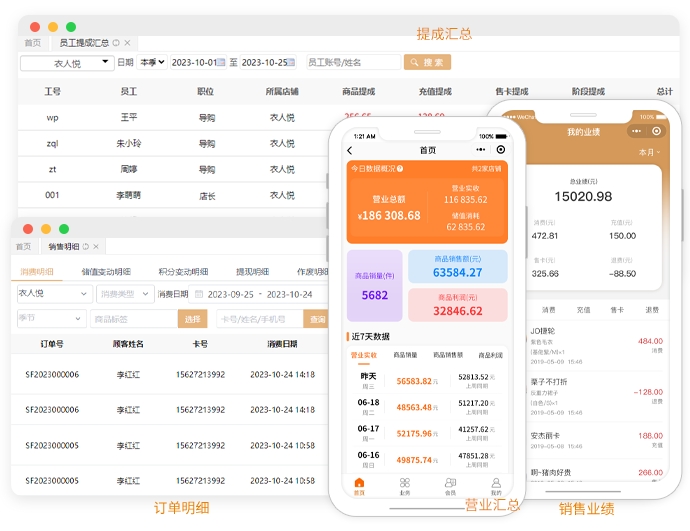Open the 消费类型 dropdown

pyautogui.click(x=125, y=294)
